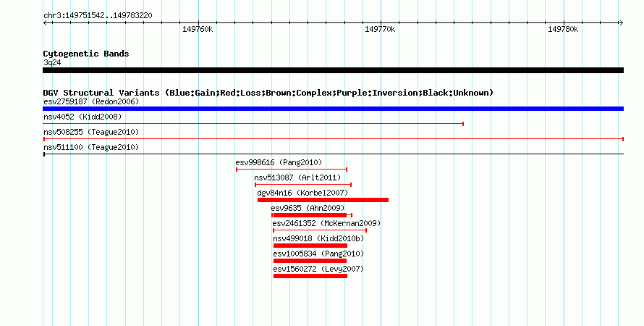644x326 pixels.
Task: Select the thick red nsv499018 bar
Action: 310,246
